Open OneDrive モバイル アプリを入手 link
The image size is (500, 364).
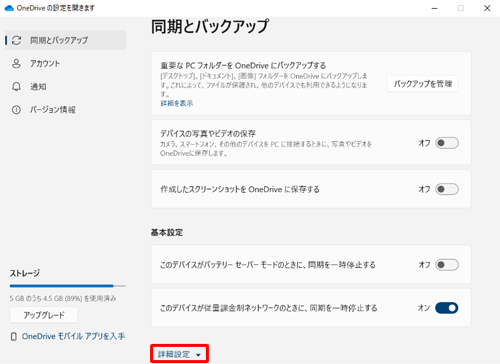73,336
